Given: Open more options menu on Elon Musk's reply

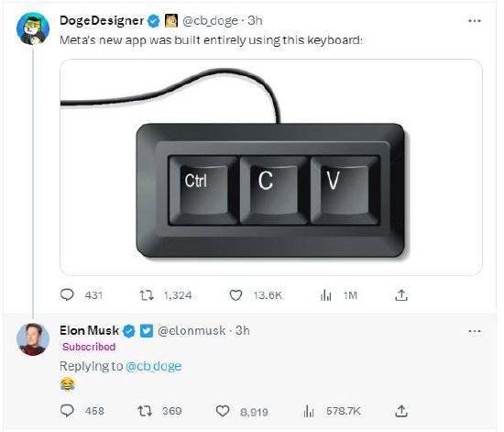Looking at the screenshot, I should 475,331.
